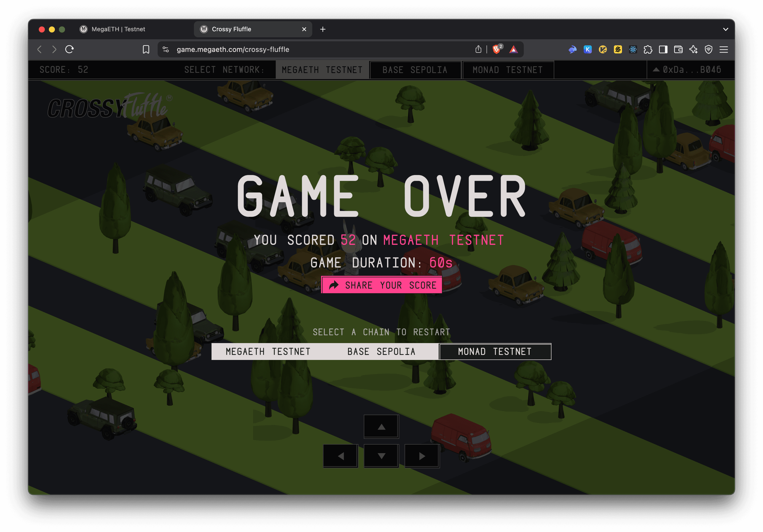The height and width of the screenshot is (532, 763).
Task: Open Leo AI sparkle icon
Action: tap(693, 50)
